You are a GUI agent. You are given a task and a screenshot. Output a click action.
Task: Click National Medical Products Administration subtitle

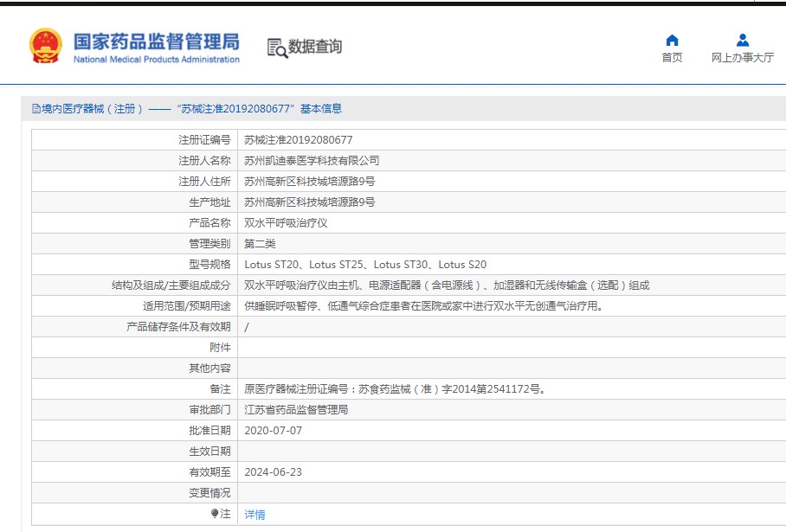(x=157, y=59)
